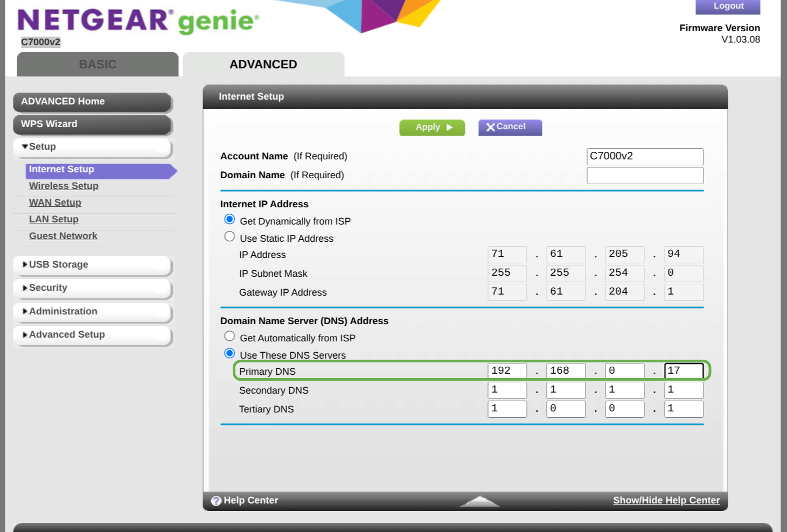The height and width of the screenshot is (532, 787).
Task: Click the green arrow on the Apply button
Action: point(448,127)
